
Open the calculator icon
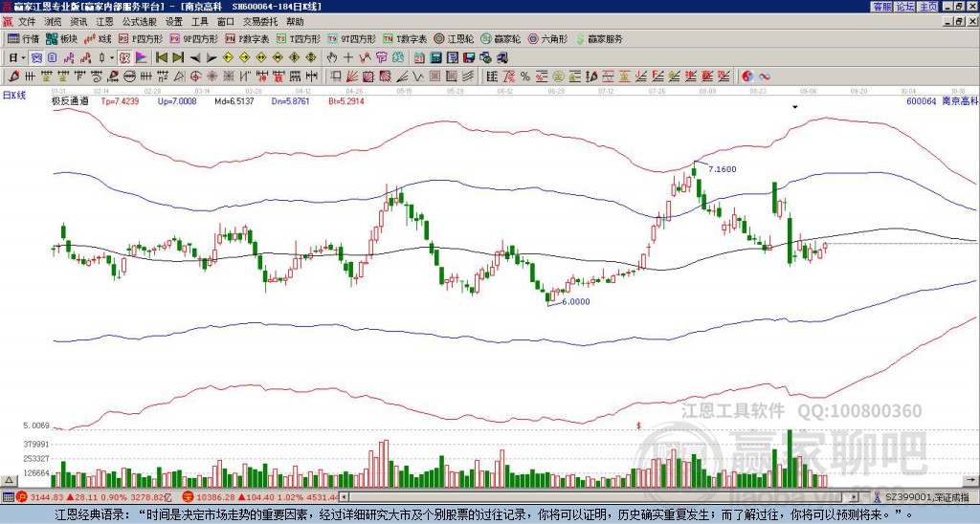pyautogui.click(x=435, y=58)
